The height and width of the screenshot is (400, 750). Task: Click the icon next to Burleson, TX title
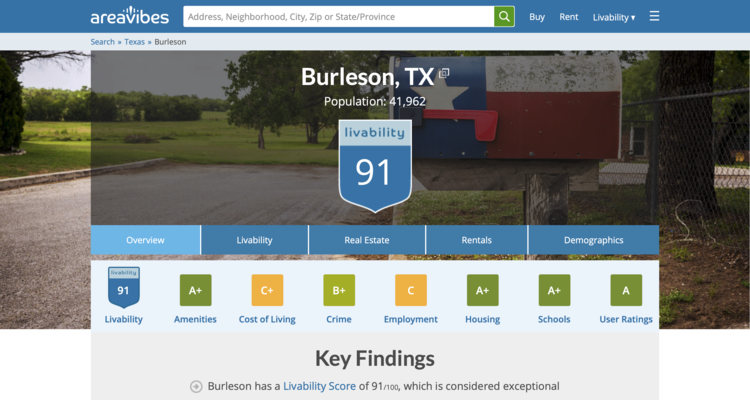tap(444, 74)
